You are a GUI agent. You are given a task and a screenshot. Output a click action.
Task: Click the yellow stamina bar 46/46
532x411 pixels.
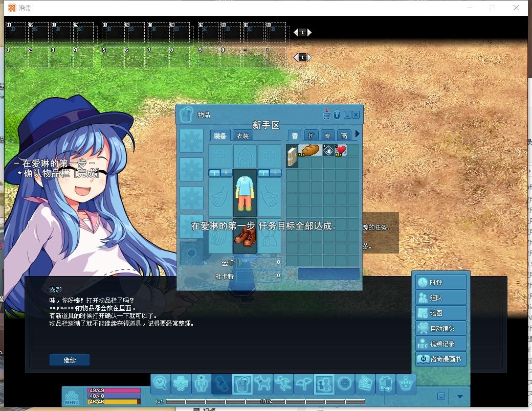[114, 401]
